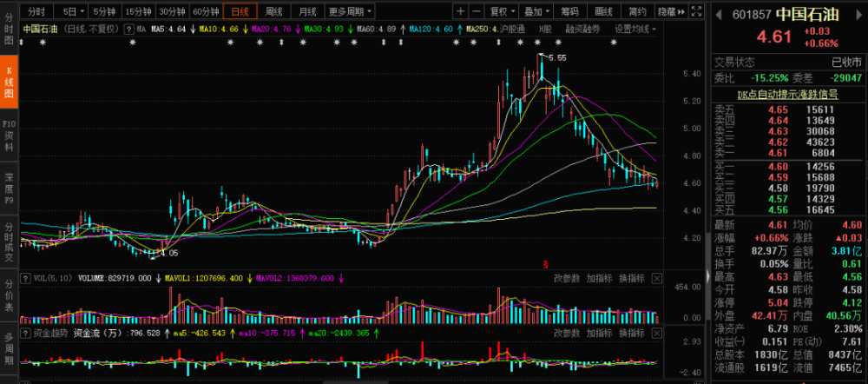Image resolution: width=868 pixels, height=384 pixels.
Task: Collapse right panel with the splitter arrow
Action: tap(708, 276)
